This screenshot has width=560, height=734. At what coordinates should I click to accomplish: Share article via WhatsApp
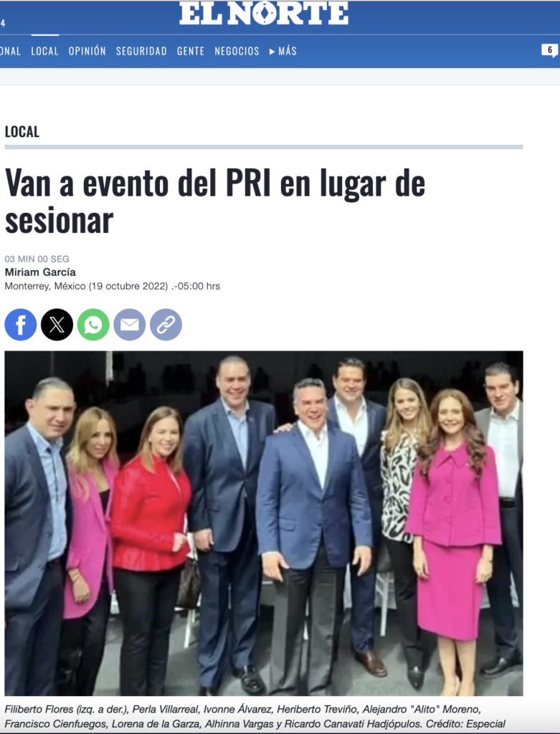tap(93, 325)
